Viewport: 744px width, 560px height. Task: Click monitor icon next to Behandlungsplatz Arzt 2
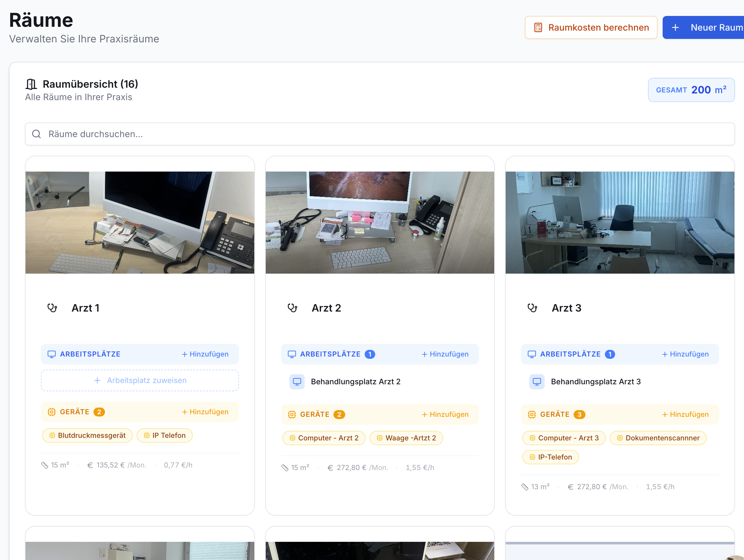297,382
